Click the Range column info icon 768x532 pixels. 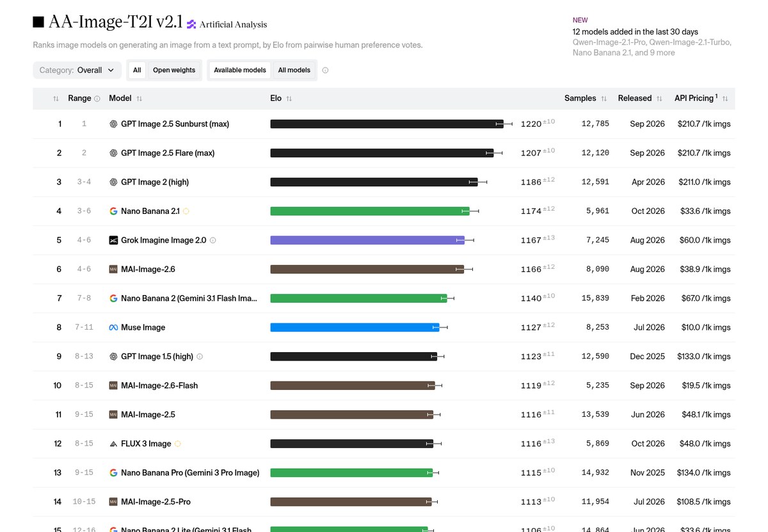97,99
